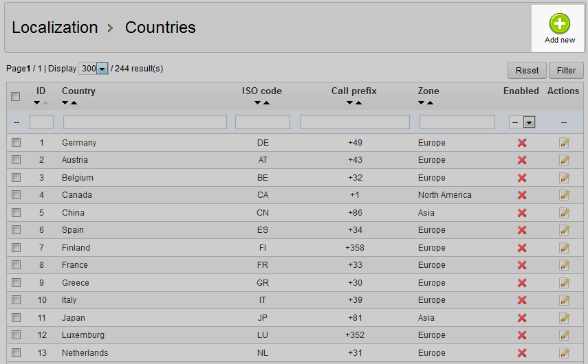Click the edit pencil for Japan
The image size is (588, 364).
tap(565, 318)
